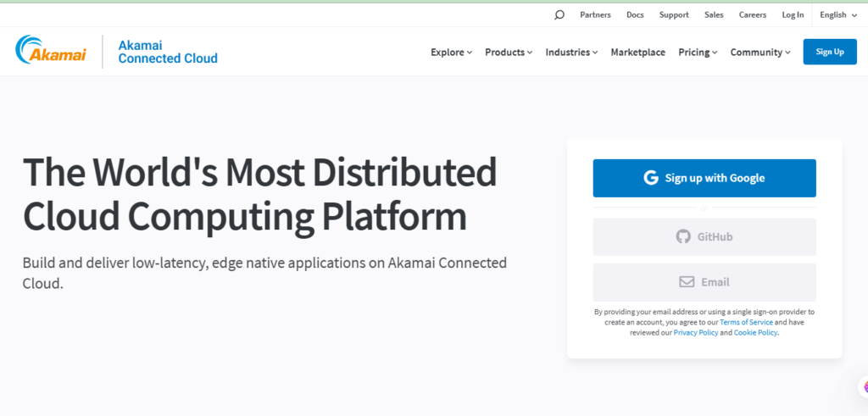Go to the Marketplace menu item

coord(638,53)
